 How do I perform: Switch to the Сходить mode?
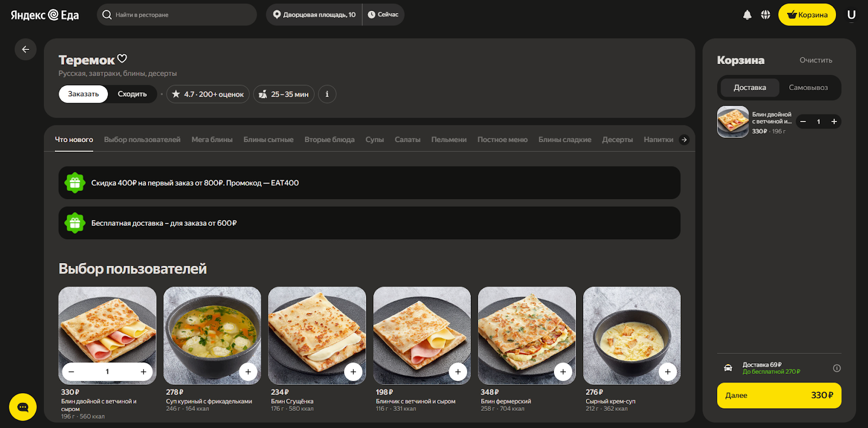click(132, 94)
